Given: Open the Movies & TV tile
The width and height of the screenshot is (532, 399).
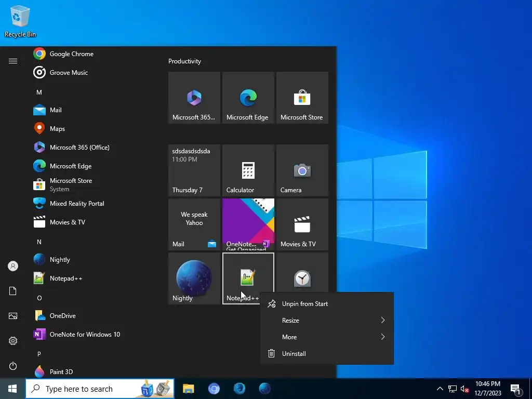Looking at the screenshot, I should pos(302,224).
